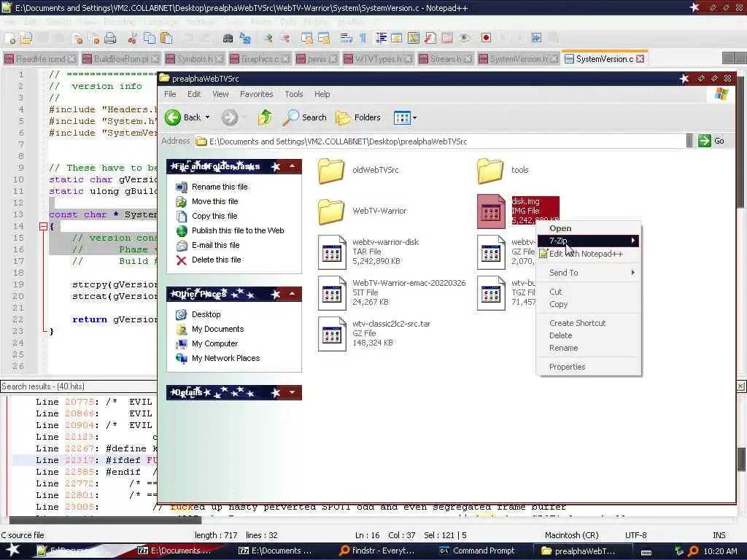Click the Explorer address bar path field
Viewport: 747px width, 560px height.
click(x=440, y=141)
